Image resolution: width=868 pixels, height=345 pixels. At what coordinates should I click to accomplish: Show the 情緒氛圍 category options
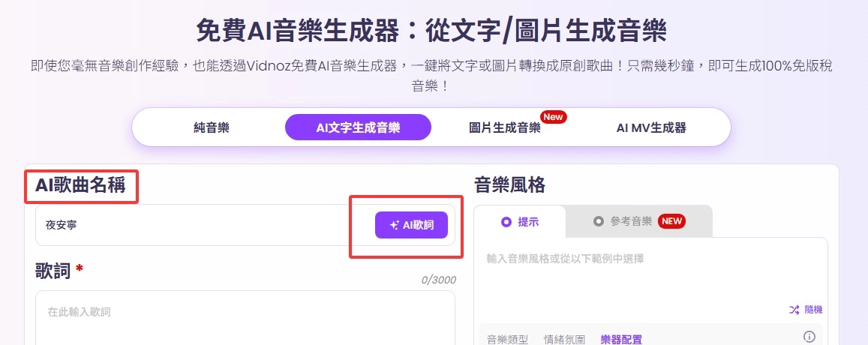click(x=564, y=339)
